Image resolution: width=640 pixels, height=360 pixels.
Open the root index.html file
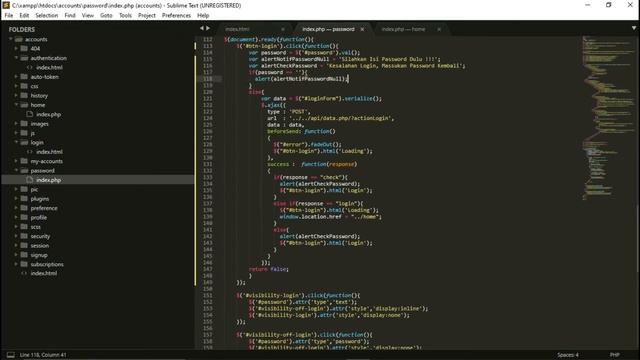click(44, 273)
